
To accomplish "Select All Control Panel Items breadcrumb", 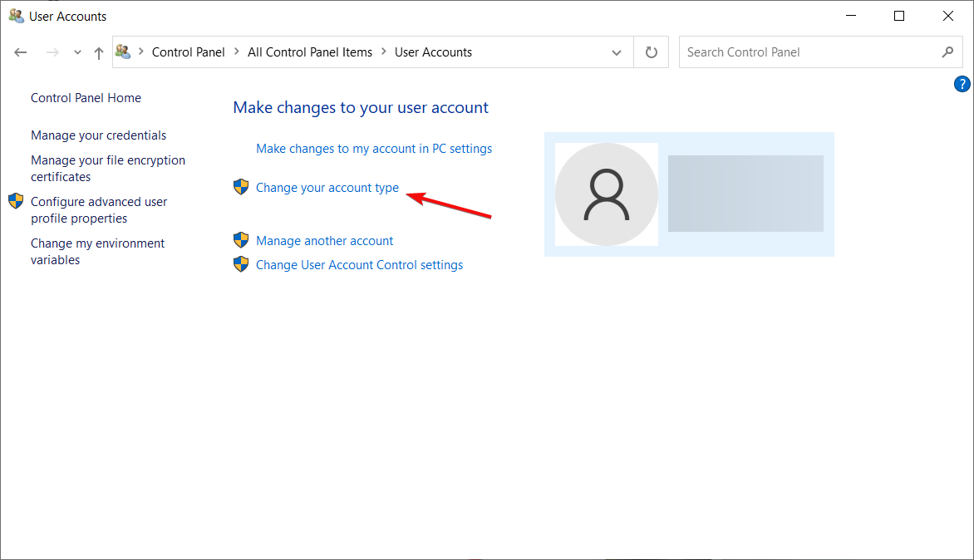I will click(310, 52).
